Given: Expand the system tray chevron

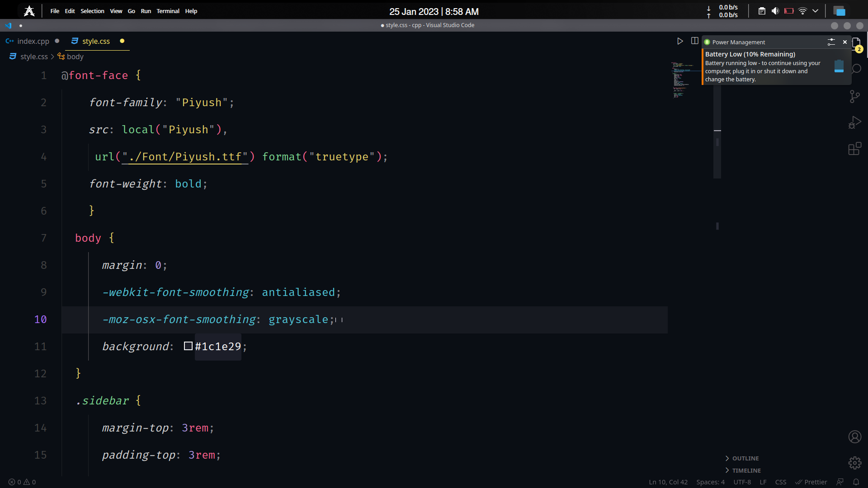Looking at the screenshot, I should pyautogui.click(x=815, y=11).
